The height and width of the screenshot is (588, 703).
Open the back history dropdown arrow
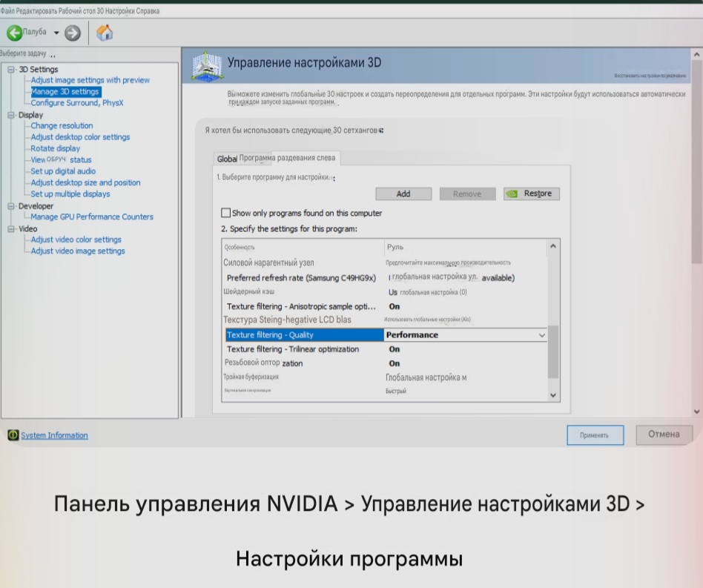coord(56,33)
